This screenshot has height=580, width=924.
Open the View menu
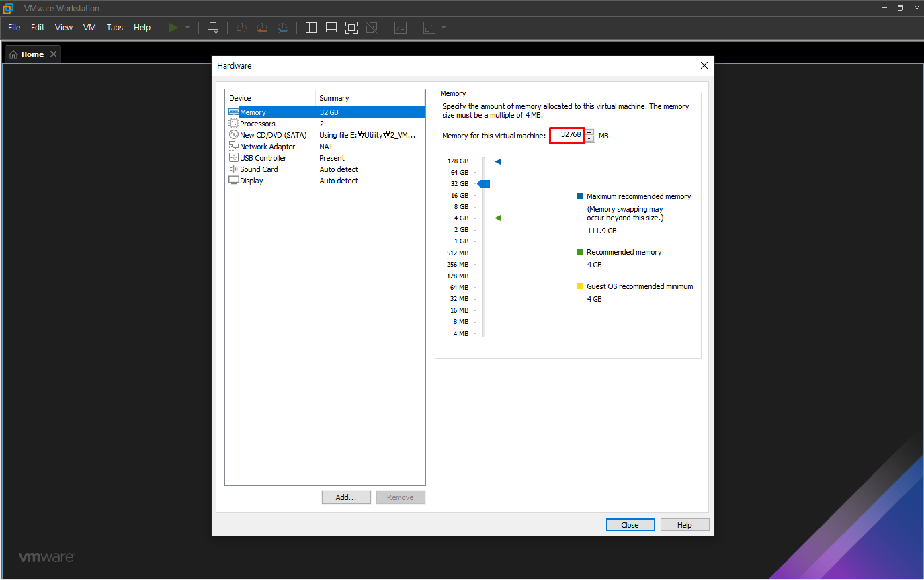click(64, 28)
